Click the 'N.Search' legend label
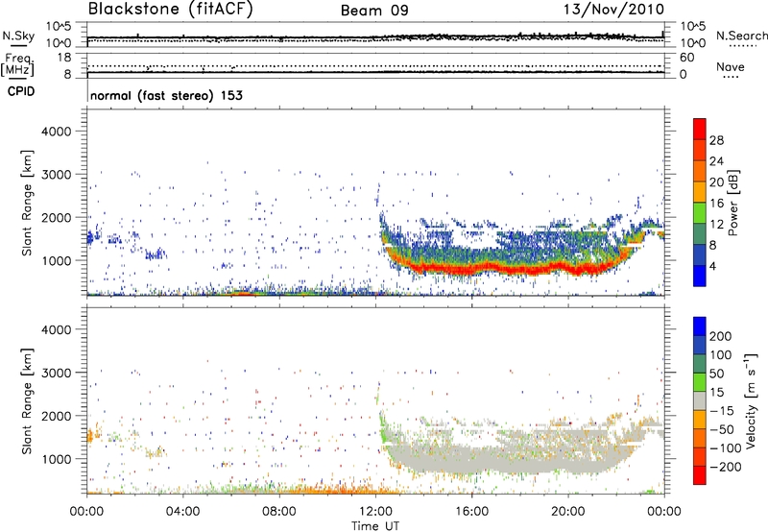 click(x=741, y=36)
